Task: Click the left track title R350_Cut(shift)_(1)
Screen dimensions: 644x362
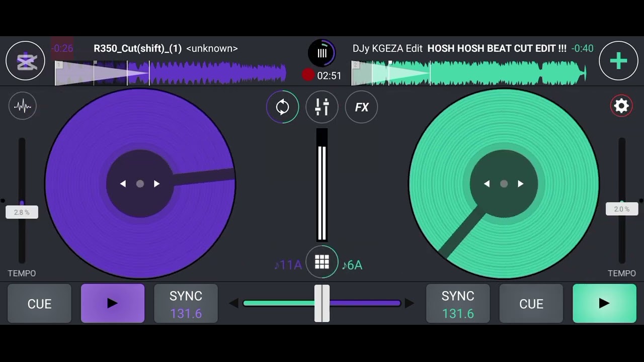Action: tap(137, 48)
